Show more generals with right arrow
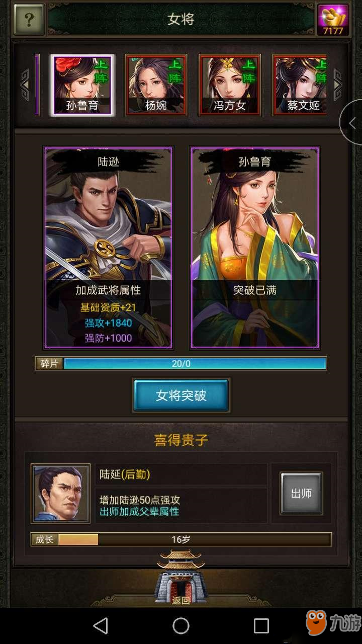The image size is (362, 644). tap(338, 85)
